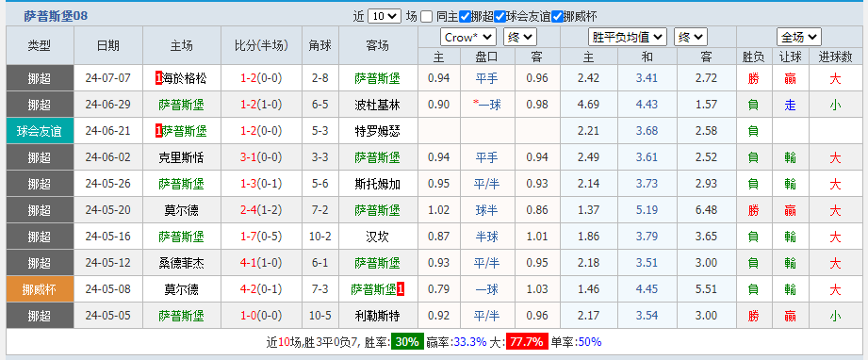Open the recent matches count dropdown showing 10
The height and width of the screenshot is (360, 868).
click(385, 17)
